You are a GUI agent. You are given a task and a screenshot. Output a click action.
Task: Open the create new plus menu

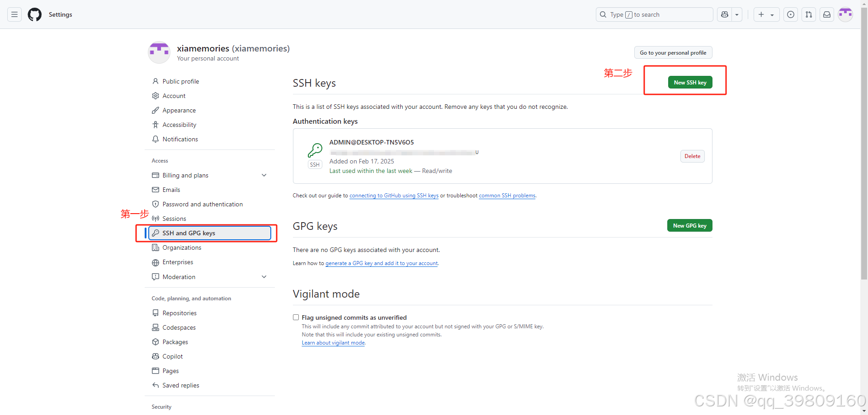click(x=766, y=14)
